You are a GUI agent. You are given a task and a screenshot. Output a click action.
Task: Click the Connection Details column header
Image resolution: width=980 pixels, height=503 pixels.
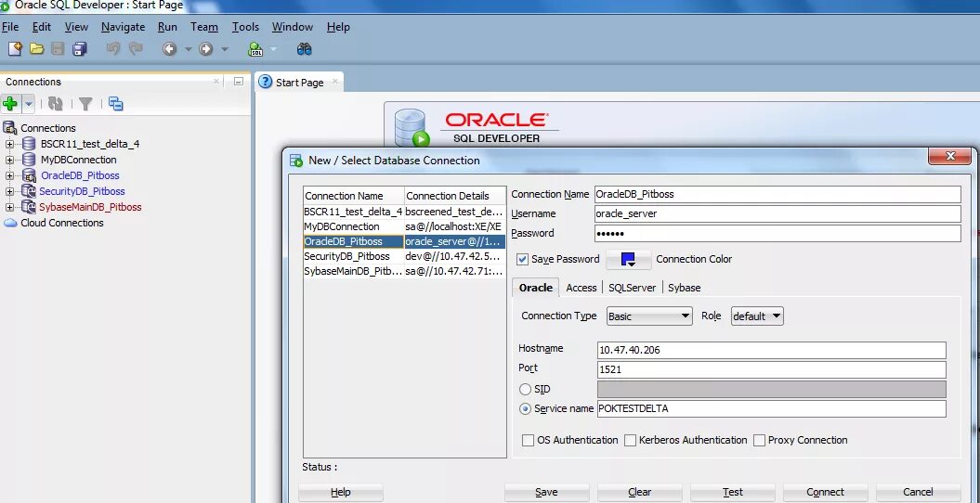[455, 196]
